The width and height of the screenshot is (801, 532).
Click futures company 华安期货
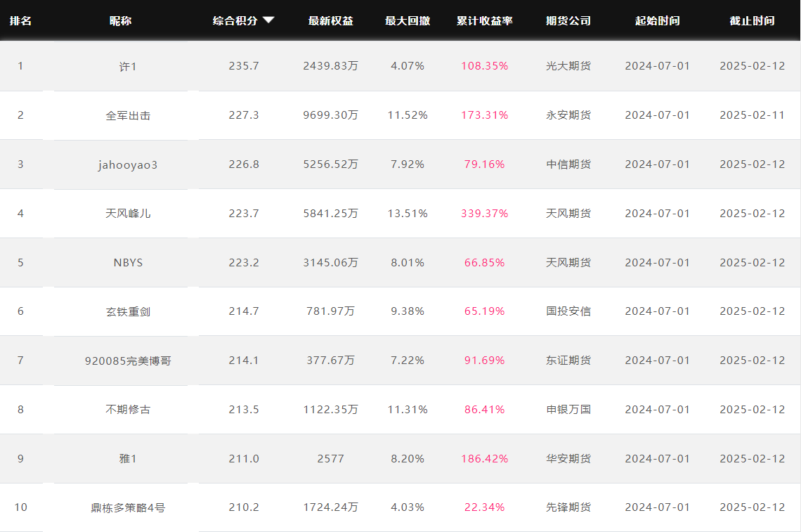tap(568, 458)
